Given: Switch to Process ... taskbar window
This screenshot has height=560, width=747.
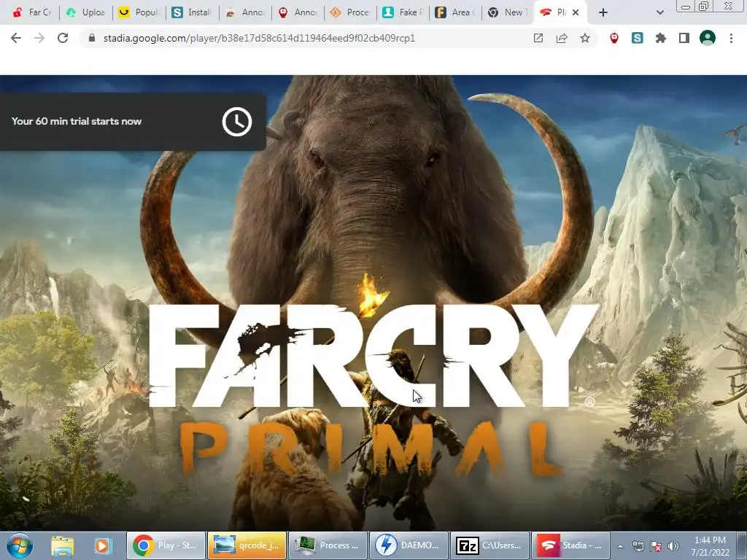Looking at the screenshot, I should click(328, 545).
